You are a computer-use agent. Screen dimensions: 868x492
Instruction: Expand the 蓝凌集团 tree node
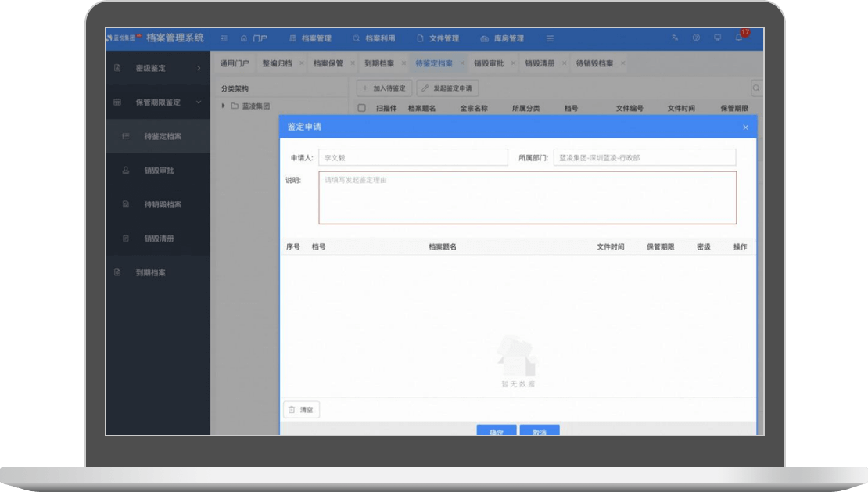[223, 106]
